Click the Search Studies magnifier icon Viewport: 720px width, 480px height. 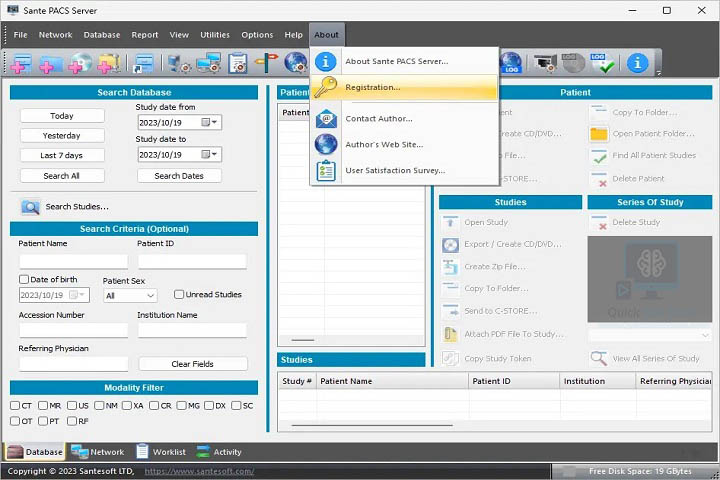pyautogui.click(x=30, y=207)
